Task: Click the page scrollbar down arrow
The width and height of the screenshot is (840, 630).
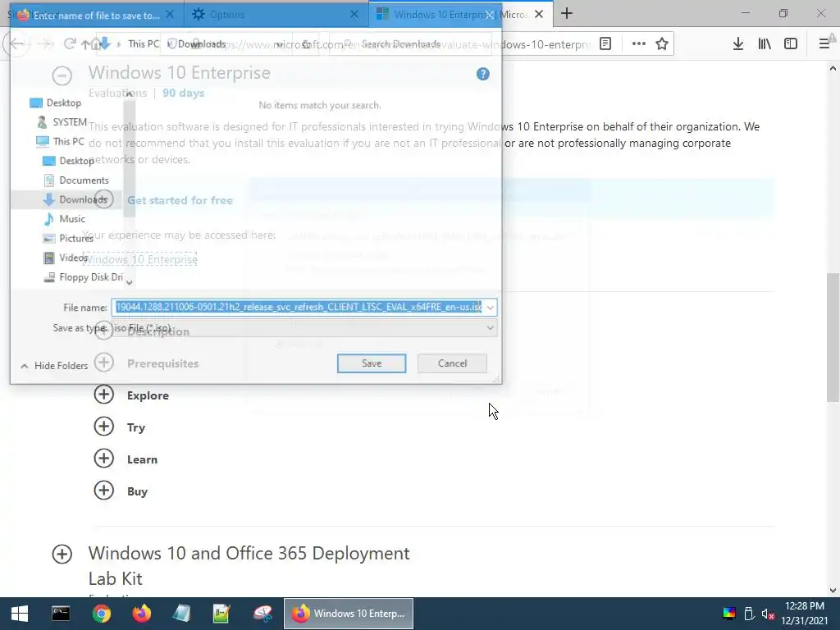Action: coord(833,591)
